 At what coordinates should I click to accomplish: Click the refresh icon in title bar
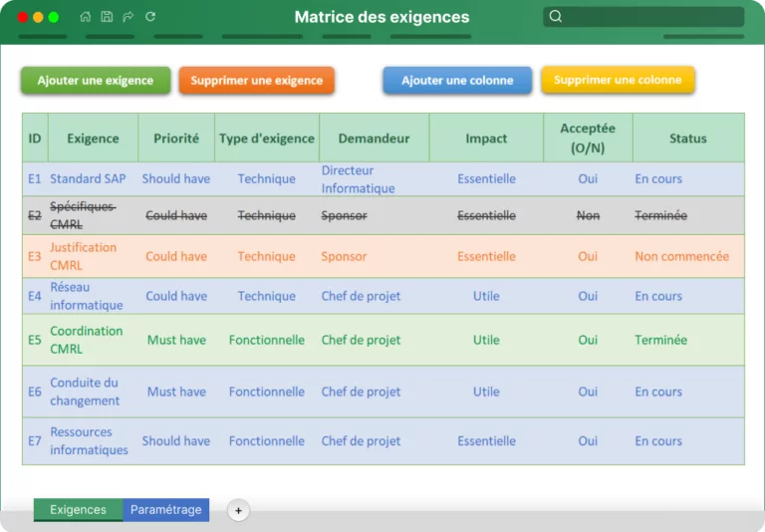point(150,17)
